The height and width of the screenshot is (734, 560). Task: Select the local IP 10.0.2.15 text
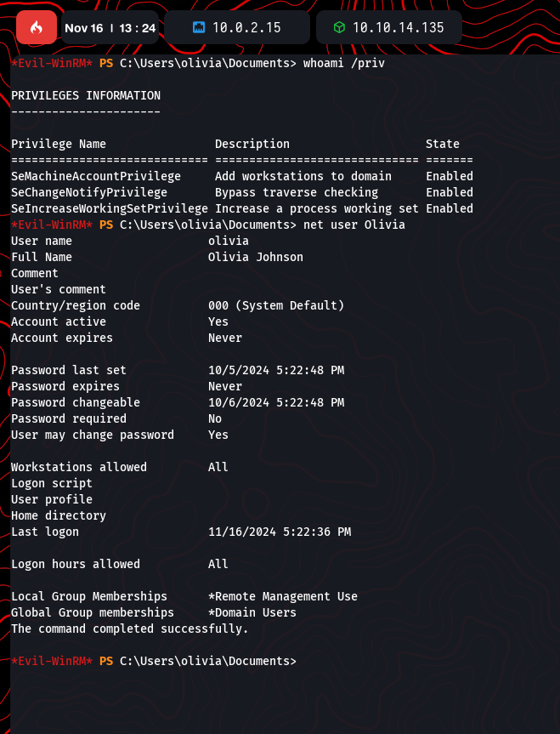pyautogui.click(x=246, y=28)
